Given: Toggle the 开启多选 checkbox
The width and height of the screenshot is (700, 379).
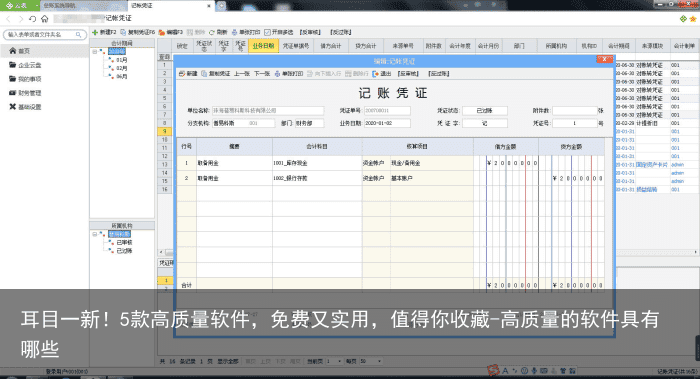Looking at the screenshot, I should click(x=267, y=32).
